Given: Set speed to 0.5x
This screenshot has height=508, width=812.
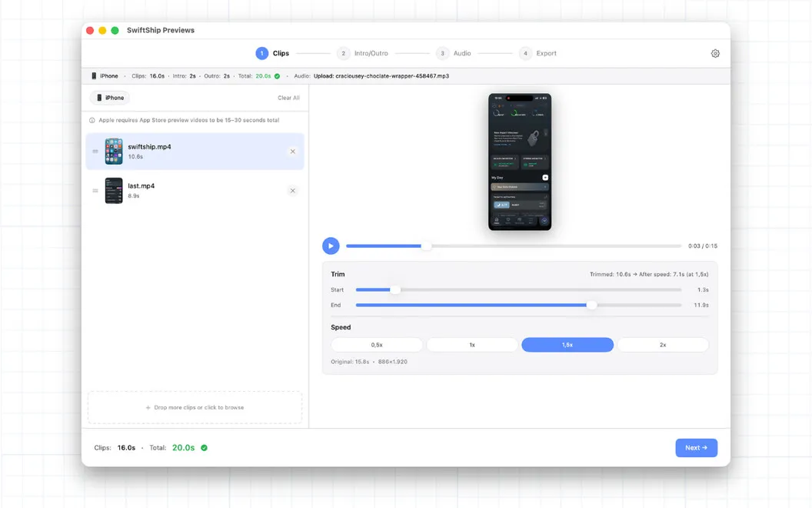Looking at the screenshot, I should coord(377,345).
